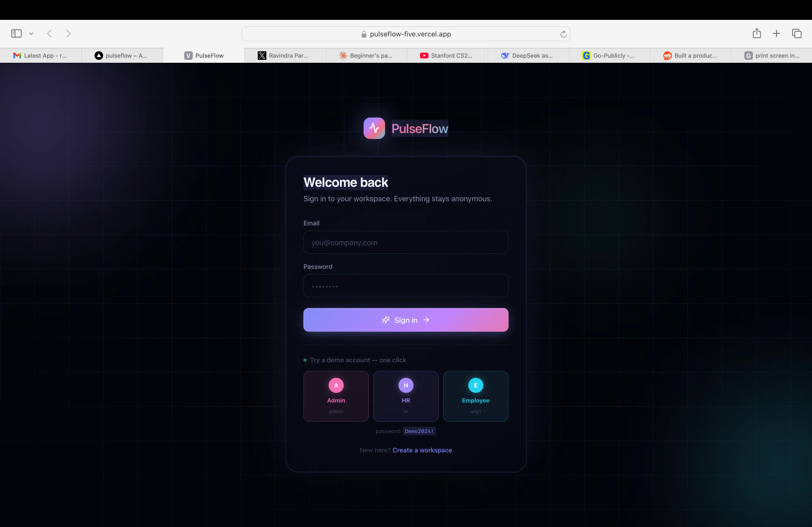The image size is (812, 527).
Task: Click the V favicon on PulseFlow tab
Action: pos(188,55)
